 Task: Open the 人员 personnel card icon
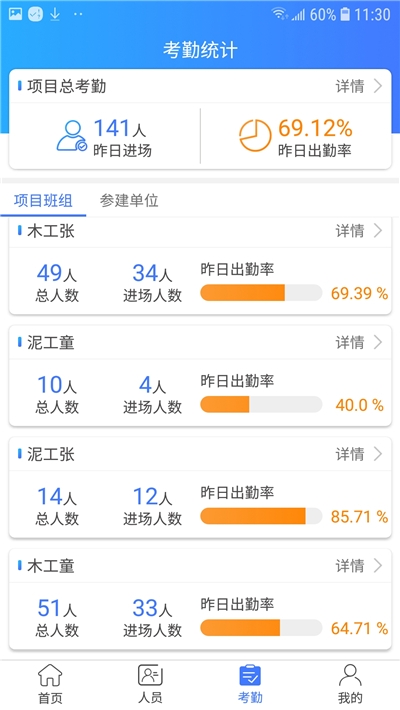pos(150,676)
